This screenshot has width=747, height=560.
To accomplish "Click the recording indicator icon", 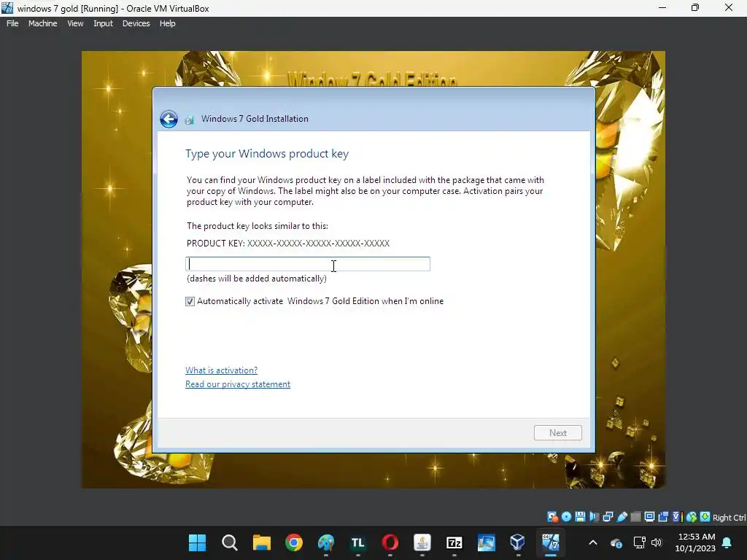I will click(x=663, y=517).
